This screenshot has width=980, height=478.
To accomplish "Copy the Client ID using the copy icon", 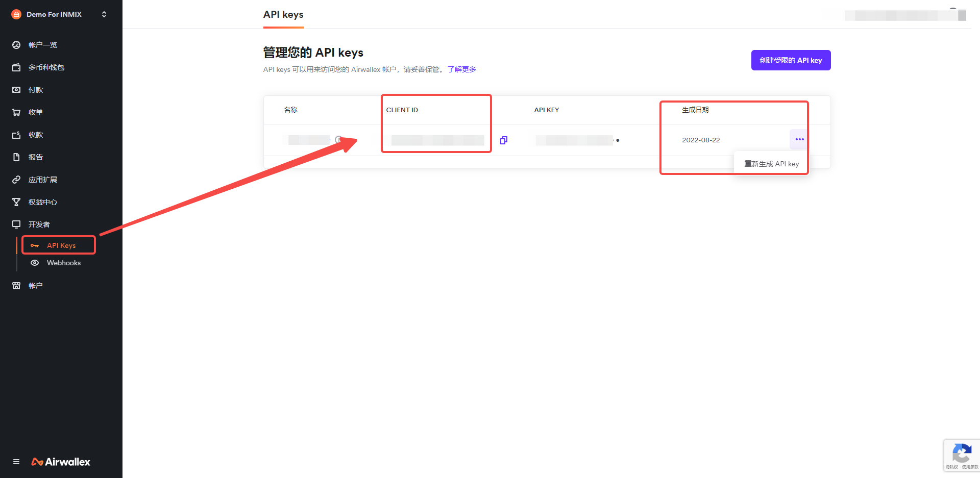I will (503, 140).
